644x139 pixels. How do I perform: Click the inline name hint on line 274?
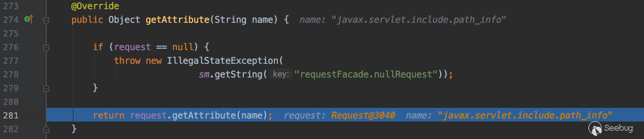[403, 20]
